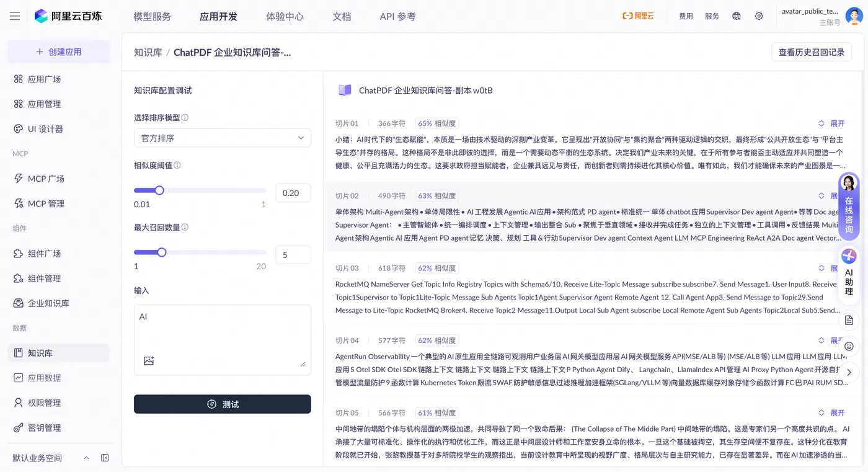868x472 pixels.
Task: Click the 相似度阈值 slider handle
Action: tap(159, 190)
